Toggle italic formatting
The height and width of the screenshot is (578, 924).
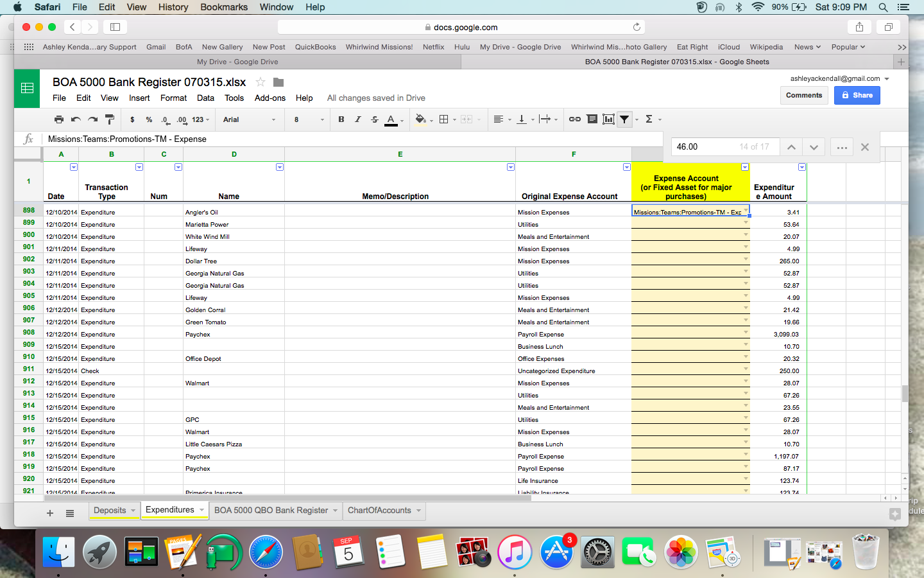pyautogui.click(x=358, y=119)
